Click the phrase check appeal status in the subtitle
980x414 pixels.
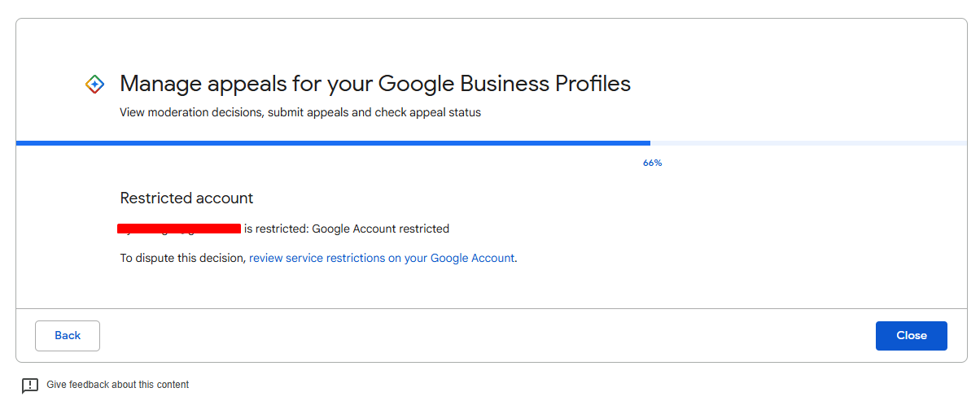[427, 112]
